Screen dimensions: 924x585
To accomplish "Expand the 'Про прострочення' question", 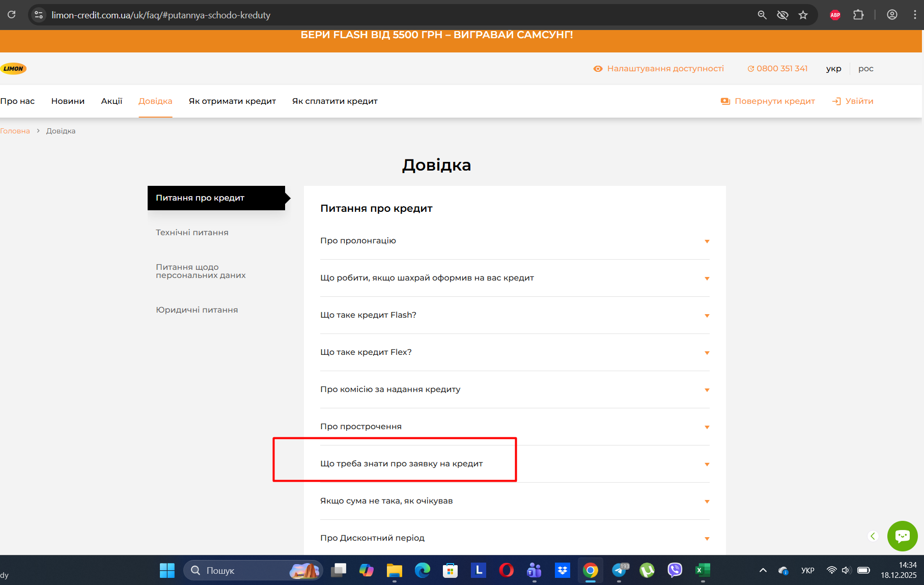I will 515,427.
